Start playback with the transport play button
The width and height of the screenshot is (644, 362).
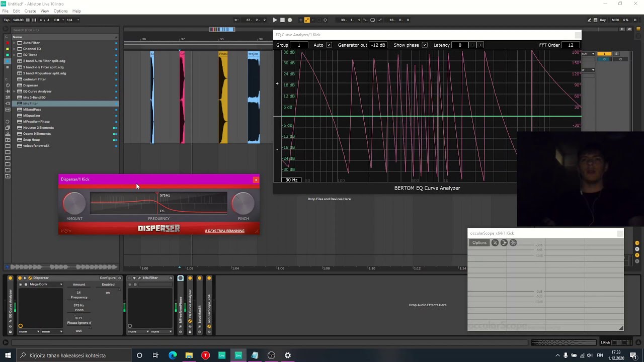point(275,20)
